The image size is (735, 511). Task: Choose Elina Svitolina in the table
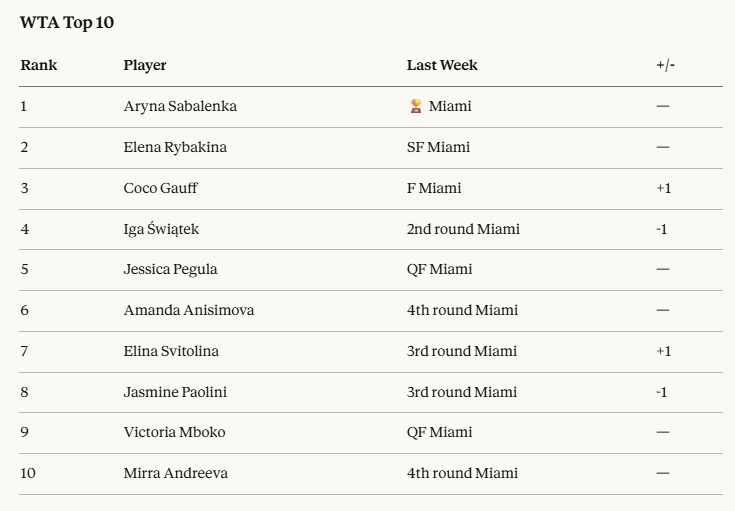coord(171,352)
